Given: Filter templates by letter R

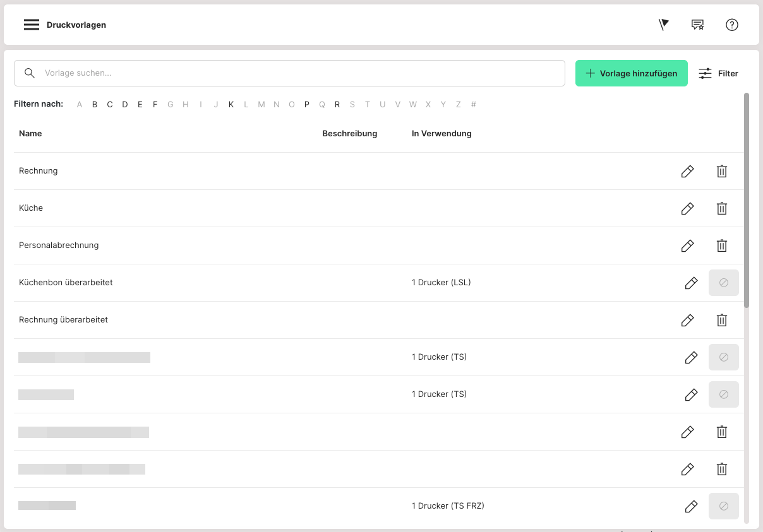Looking at the screenshot, I should click(x=337, y=105).
